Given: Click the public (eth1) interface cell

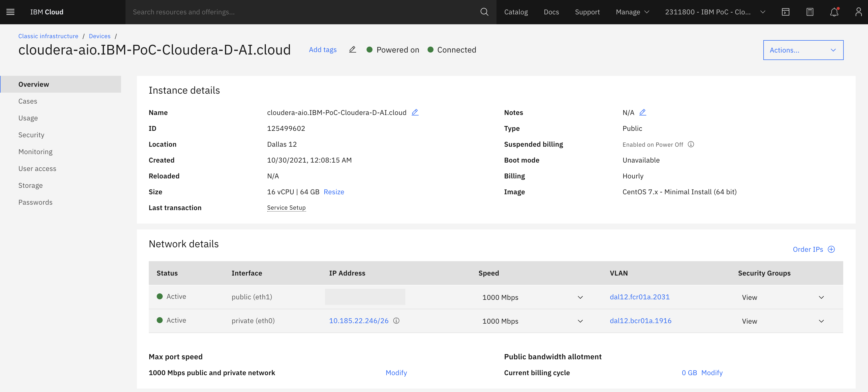Looking at the screenshot, I should [252, 297].
